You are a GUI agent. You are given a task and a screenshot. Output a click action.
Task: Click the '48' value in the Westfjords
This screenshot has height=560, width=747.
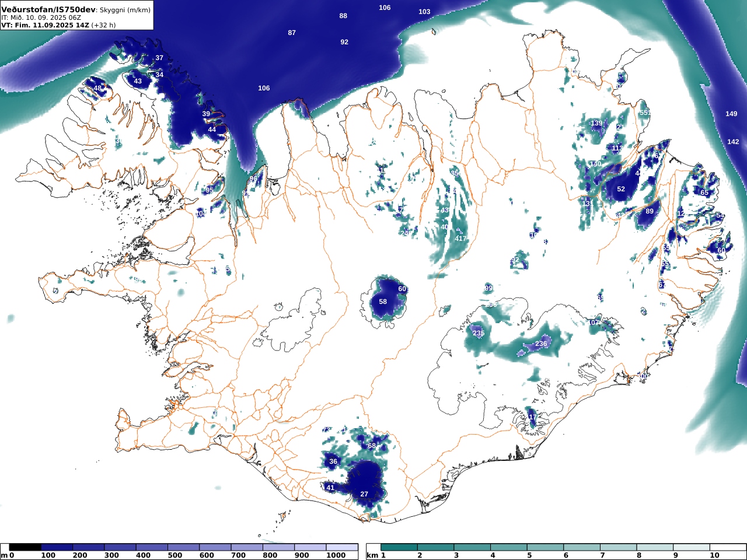[x=97, y=88]
